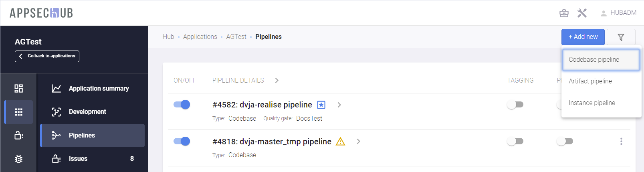Click warning triangle on dvja-master_tmp pipeline
Image resolution: width=644 pixels, height=172 pixels.
tap(340, 142)
